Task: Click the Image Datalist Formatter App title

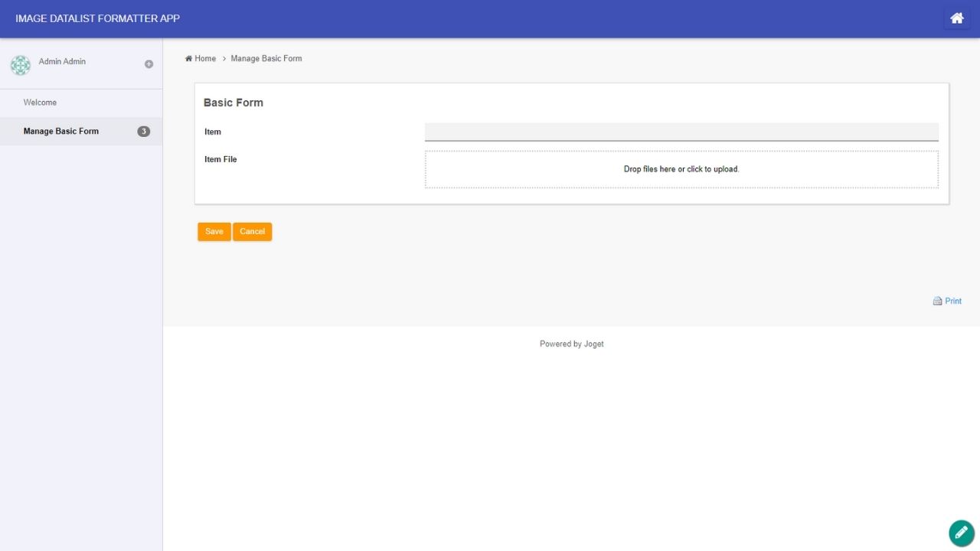Action: (x=97, y=18)
